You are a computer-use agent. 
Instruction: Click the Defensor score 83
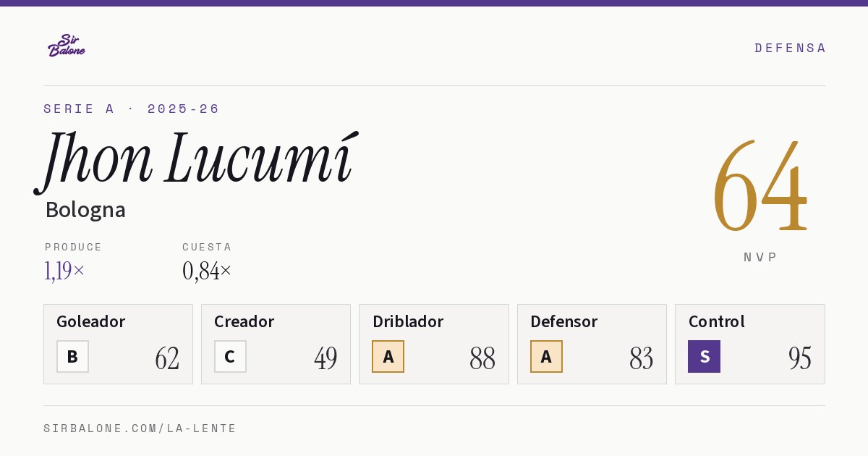click(642, 358)
